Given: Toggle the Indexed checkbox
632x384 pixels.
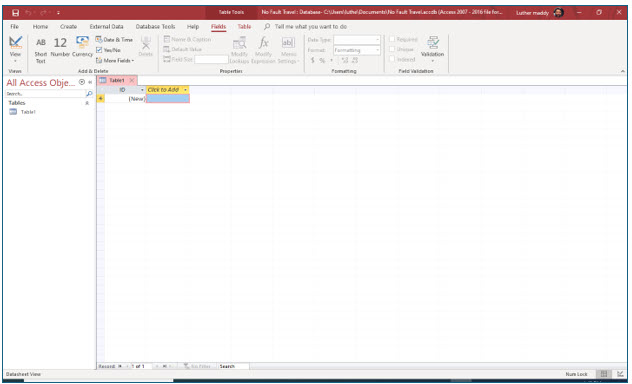Looking at the screenshot, I should pos(392,59).
